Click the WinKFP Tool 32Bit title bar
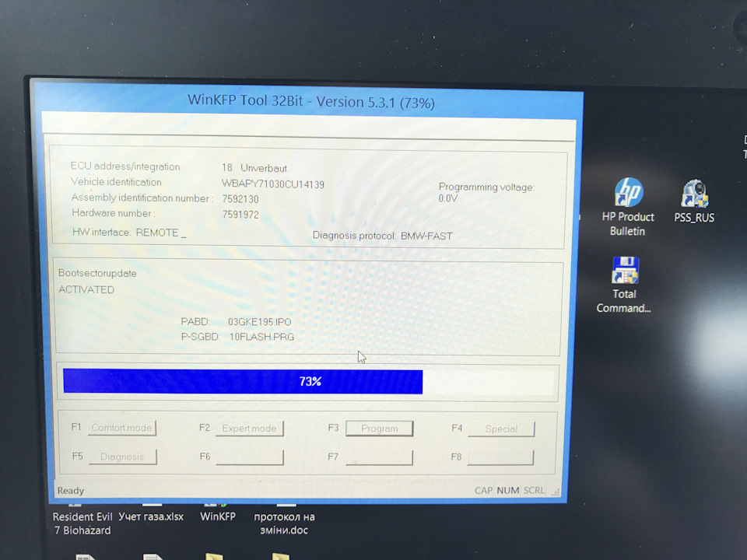Screen dimensions: 747x560 (x=311, y=101)
